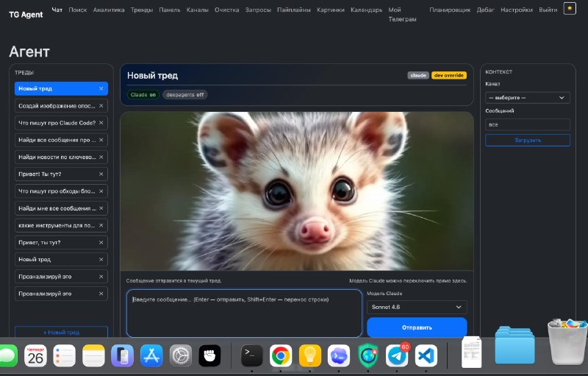Switch to Аналитика in the navigation
This screenshot has height=376, width=588.
[x=109, y=10]
